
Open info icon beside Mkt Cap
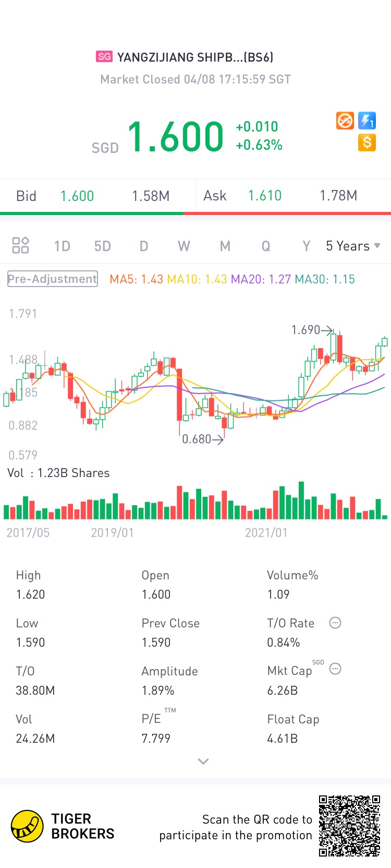point(335,669)
